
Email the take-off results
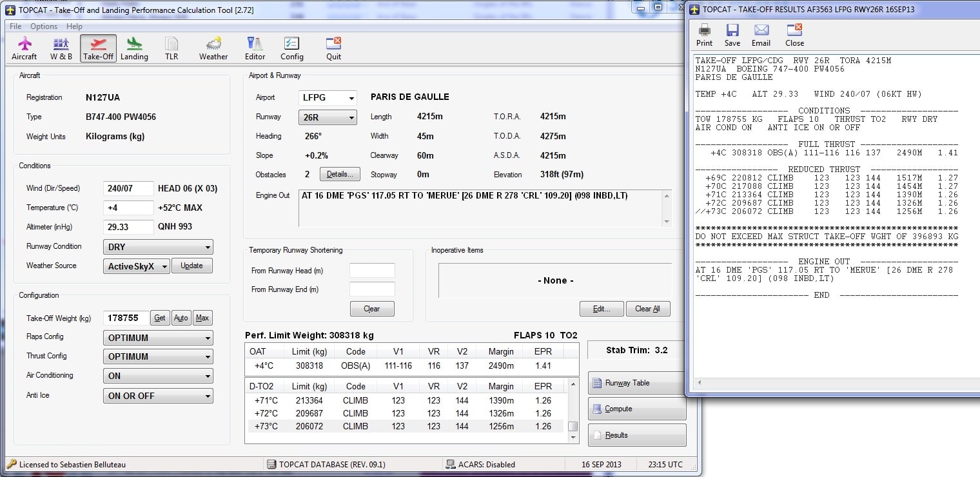761,35
